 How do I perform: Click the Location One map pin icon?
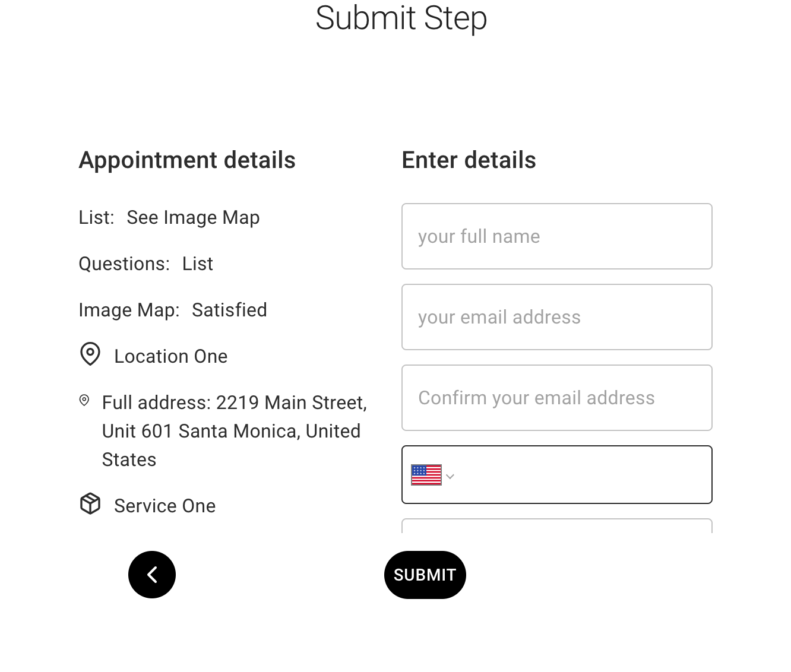pyautogui.click(x=90, y=354)
